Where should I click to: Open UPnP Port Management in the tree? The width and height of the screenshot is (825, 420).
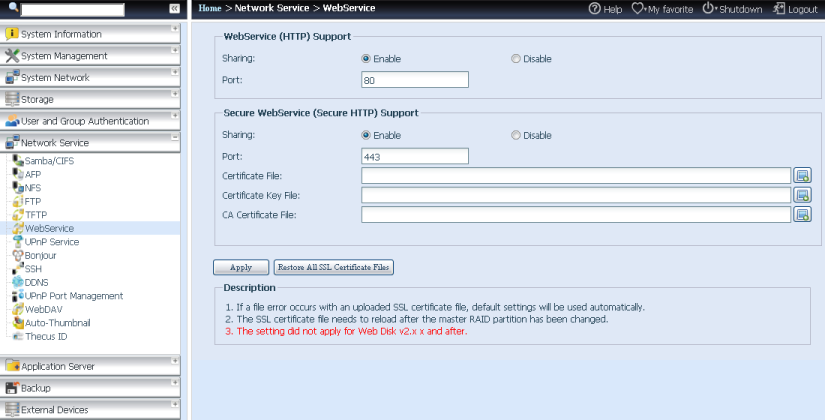click(x=74, y=296)
